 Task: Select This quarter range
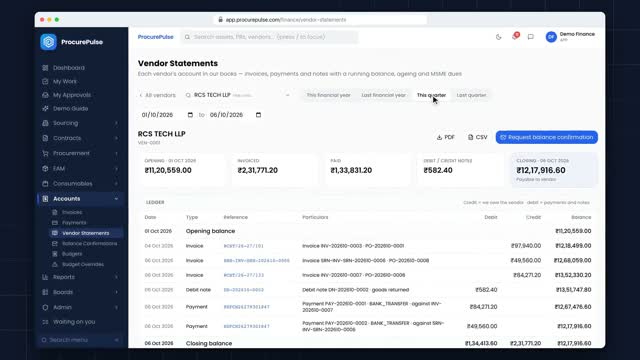431,95
